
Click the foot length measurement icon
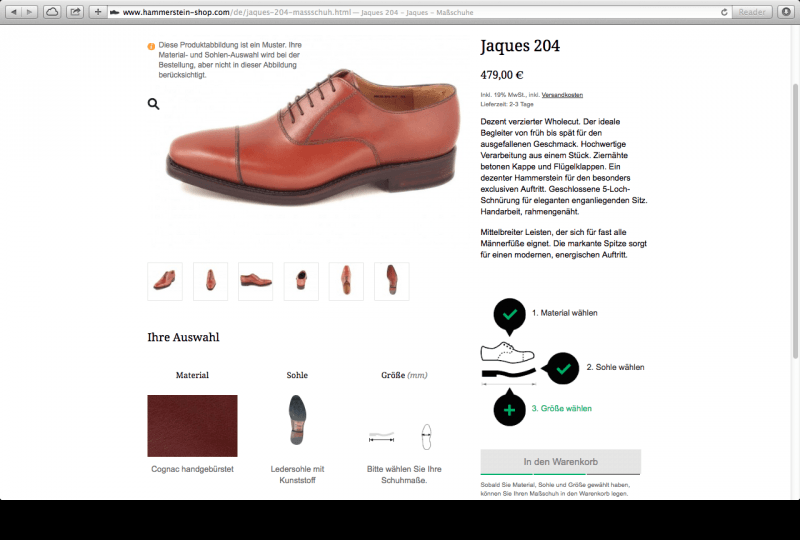[x=382, y=437]
